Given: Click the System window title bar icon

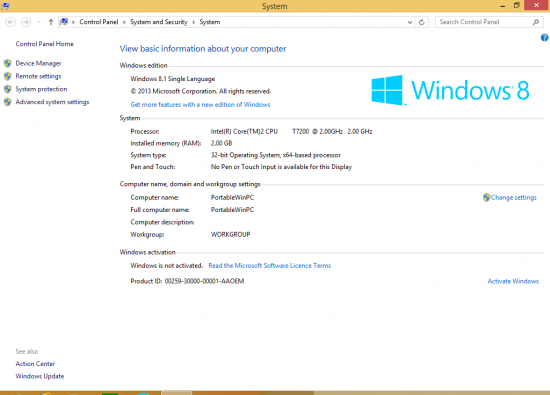Looking at the screenshot, I should (x=6, y=6).
